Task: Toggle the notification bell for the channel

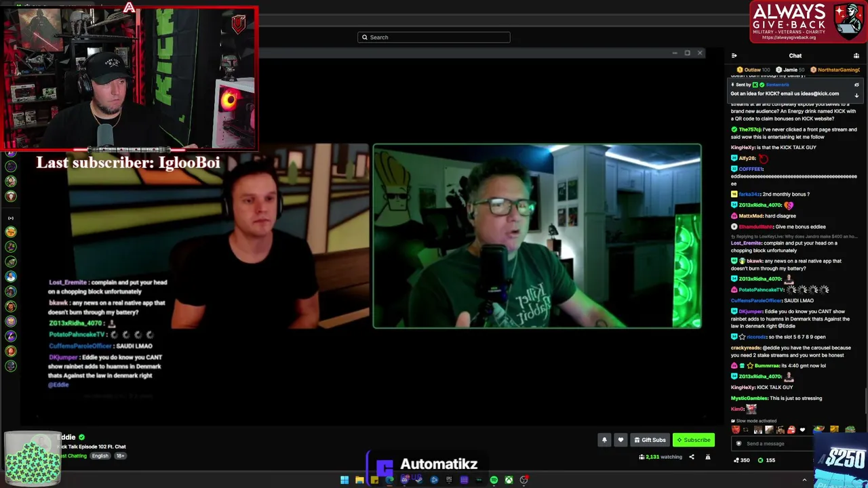Action: (x=604, y=440)
